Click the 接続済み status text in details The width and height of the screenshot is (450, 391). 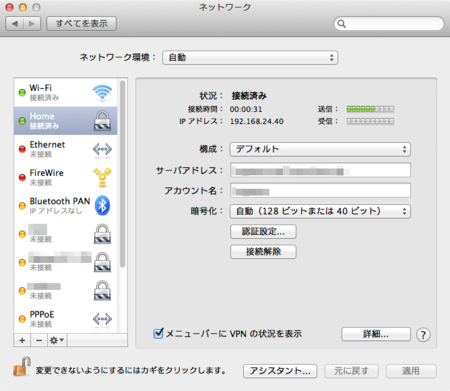coord(249,96)
